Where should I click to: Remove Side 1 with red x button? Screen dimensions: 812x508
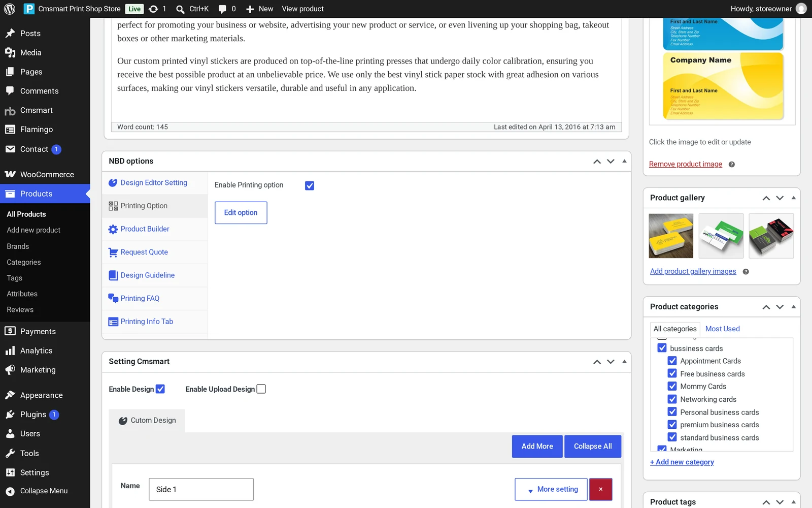601,490
